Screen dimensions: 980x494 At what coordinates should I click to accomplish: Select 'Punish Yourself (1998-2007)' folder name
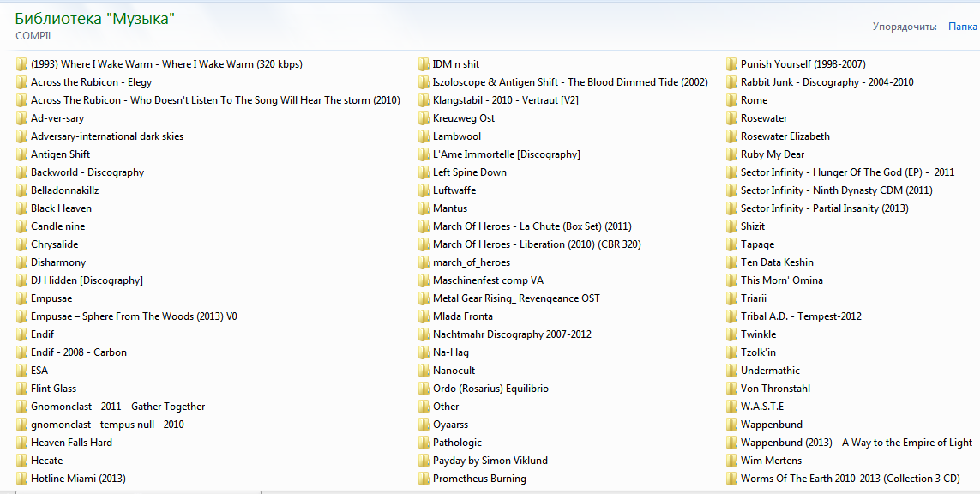coord(803,63)
